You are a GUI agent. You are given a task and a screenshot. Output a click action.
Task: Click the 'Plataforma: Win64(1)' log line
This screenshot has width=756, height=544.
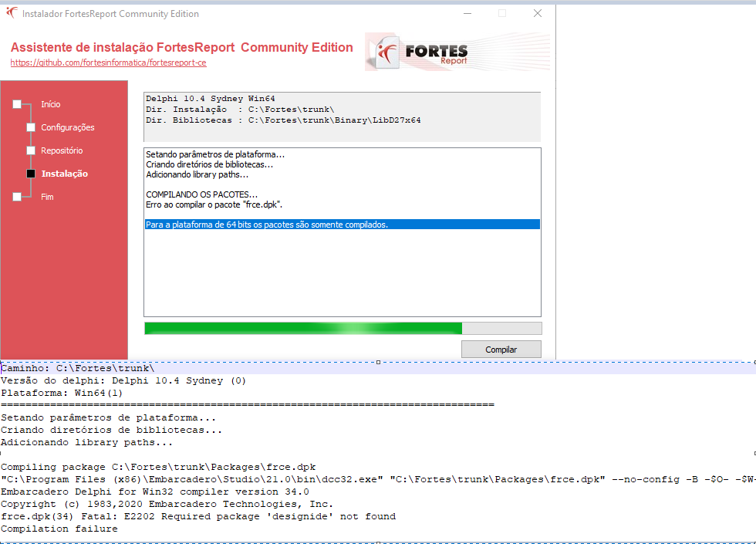[62, 393]
